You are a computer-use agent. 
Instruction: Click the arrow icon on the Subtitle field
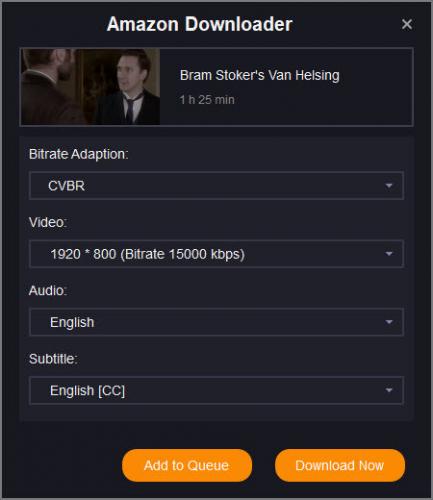tap(389, 390)
